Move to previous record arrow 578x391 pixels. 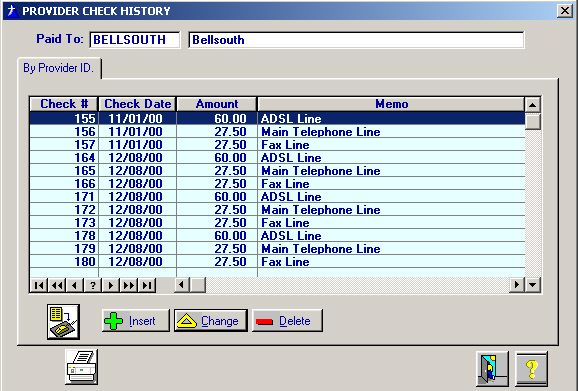75,285
